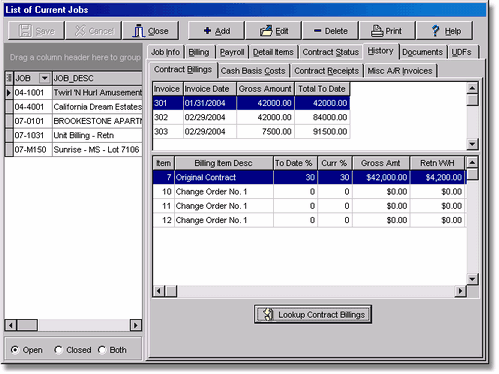
Task: Open the Misc A/R Invoices sub-tab
Action: pos(400,71)
